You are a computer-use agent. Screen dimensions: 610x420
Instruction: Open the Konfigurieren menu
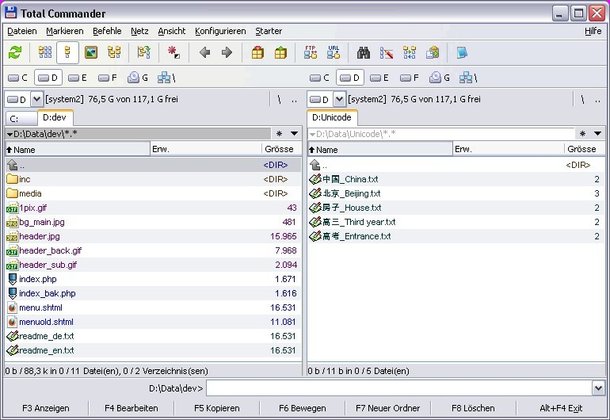coord(220,31)
